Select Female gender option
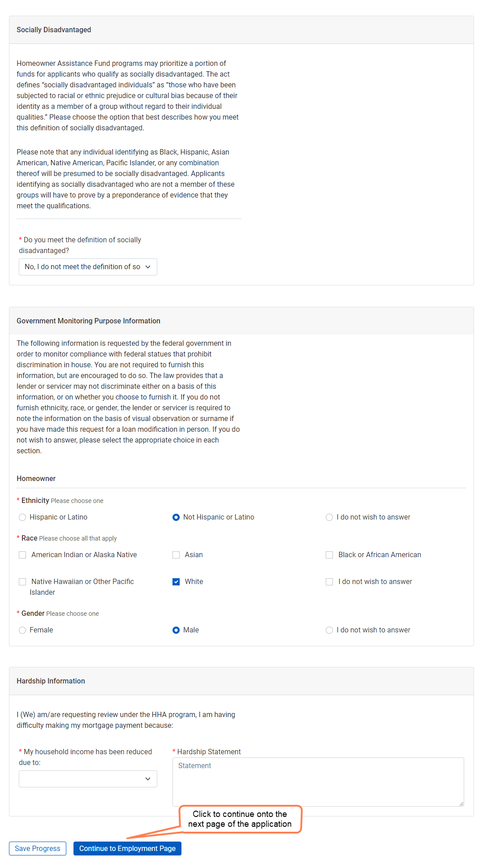 click(22, 630)
